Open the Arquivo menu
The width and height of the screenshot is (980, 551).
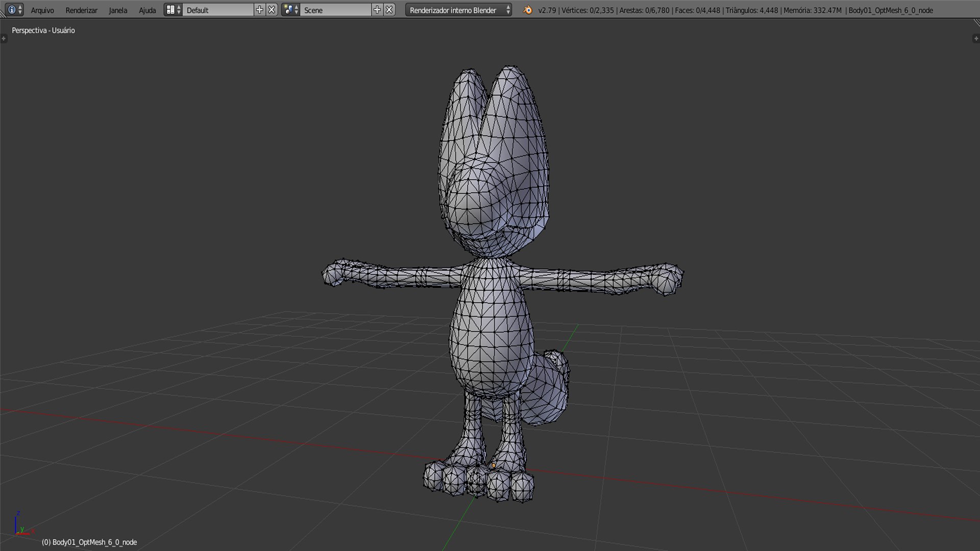(42, 10)
